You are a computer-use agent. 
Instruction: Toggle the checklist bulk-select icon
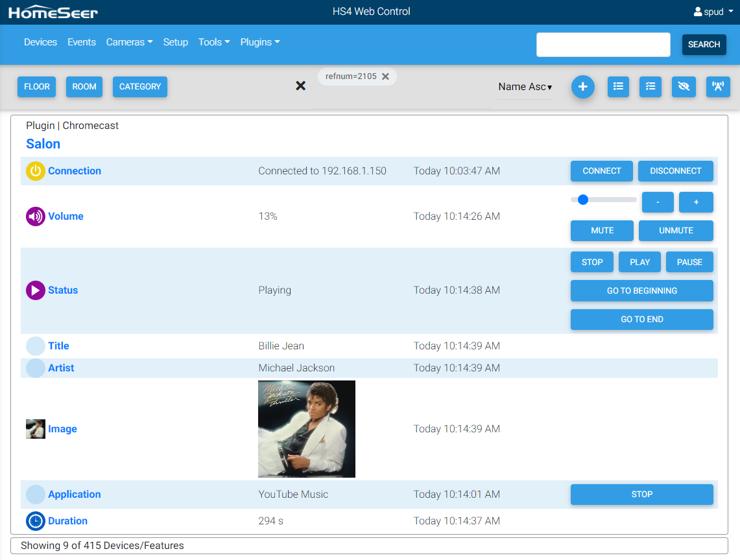650,87
